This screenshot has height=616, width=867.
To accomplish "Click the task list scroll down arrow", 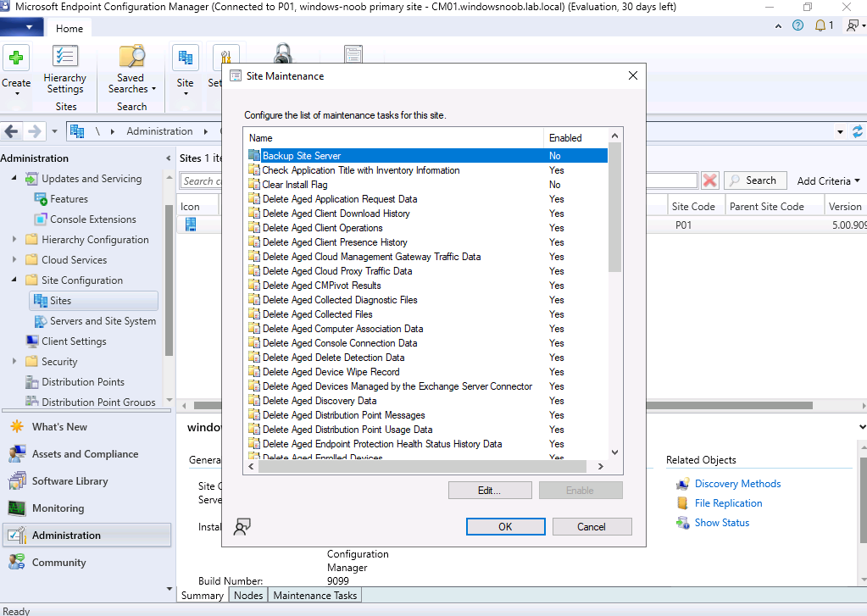I will (614, 452).
